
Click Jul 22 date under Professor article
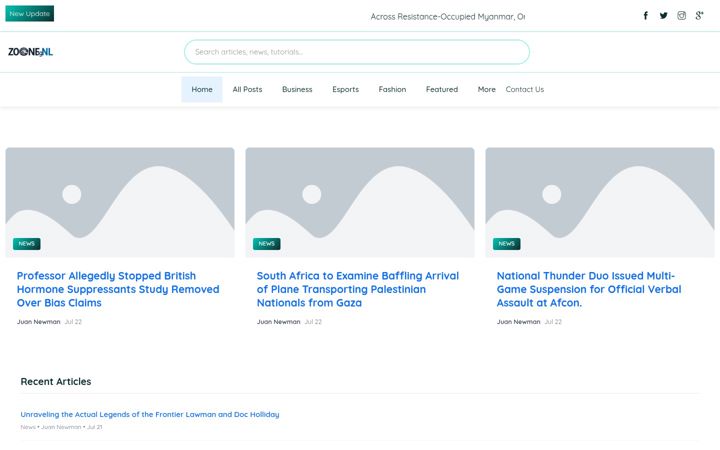[73, 322]
